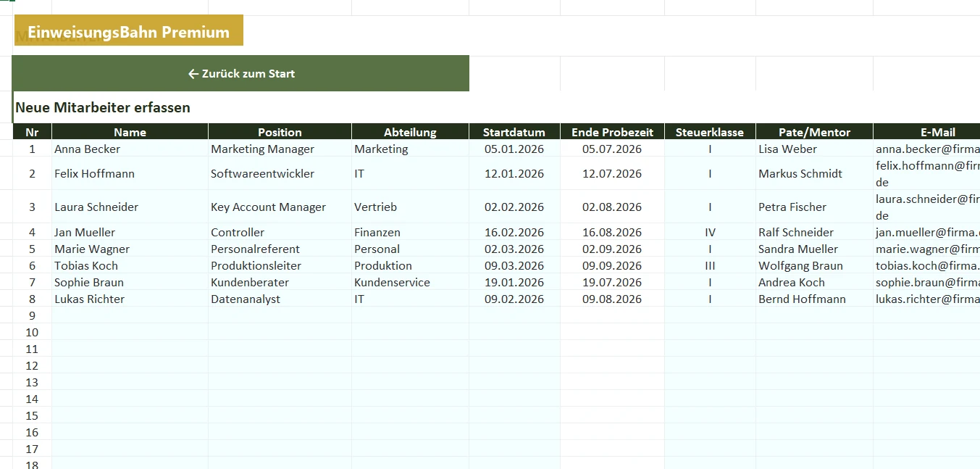The height and width of the screenshot is (469, 980).
Task: Select the Steuerklasse III cell
Action: [x=710, y=265]
